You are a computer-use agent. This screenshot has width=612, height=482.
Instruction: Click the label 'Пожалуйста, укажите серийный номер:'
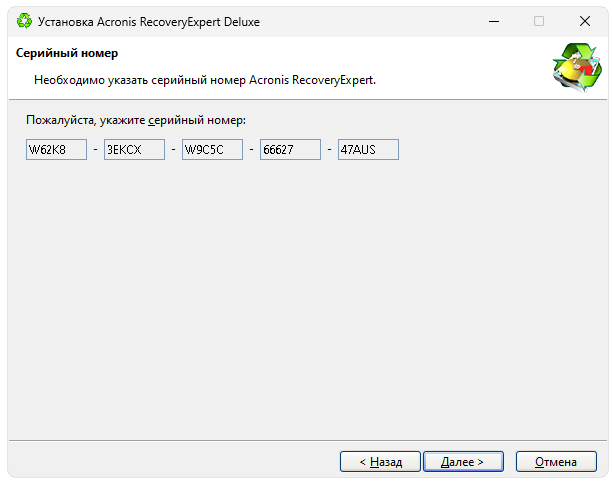(136, 120)
